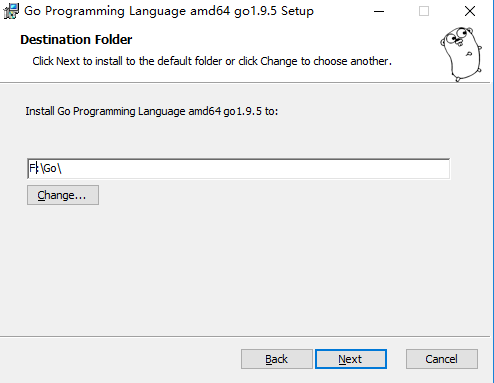Click the Change... folder button

63,195
